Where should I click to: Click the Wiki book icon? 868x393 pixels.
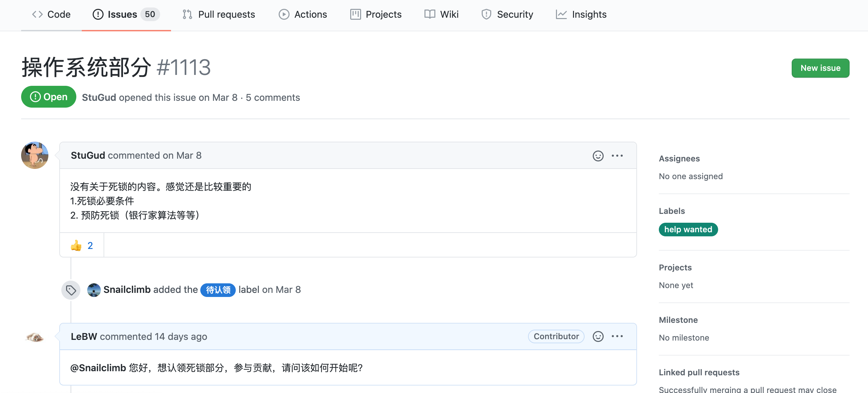click(429, 14)
